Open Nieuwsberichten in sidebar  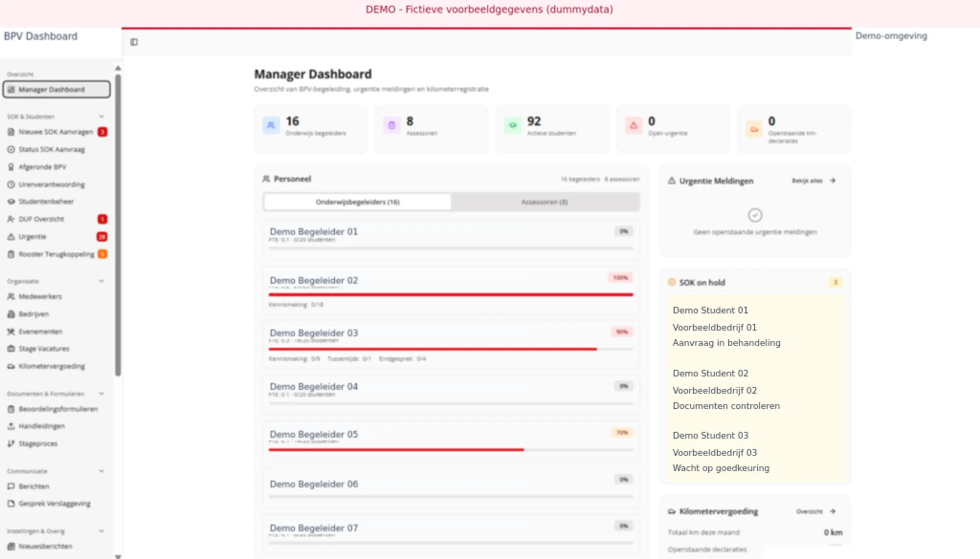[x=57, y=546]
